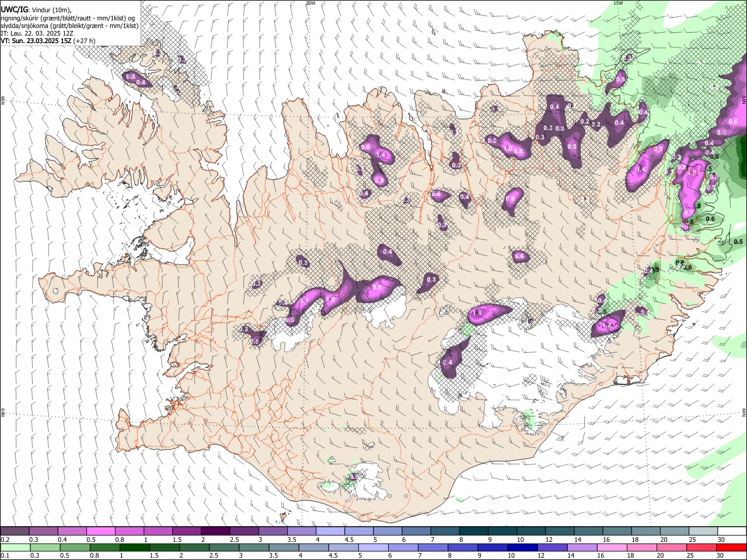747x560 pixels.
Task: Click the medium green 0.5–0.8 rain legend swatch
Action: pos(74,548)
